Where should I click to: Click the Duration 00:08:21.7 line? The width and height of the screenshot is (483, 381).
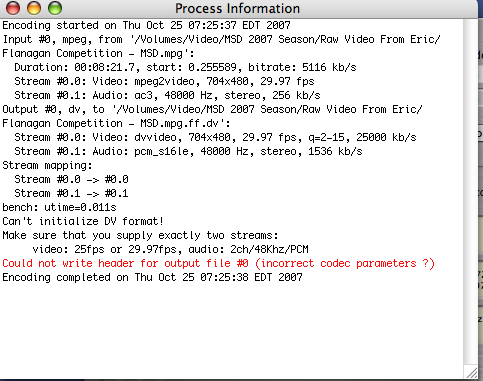(x=185, y=67)
